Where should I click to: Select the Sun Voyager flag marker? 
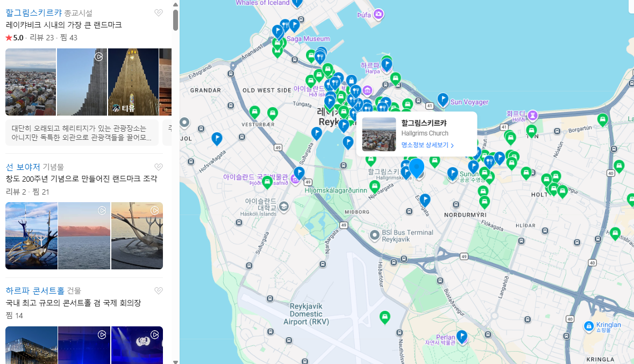click(443, 99)
